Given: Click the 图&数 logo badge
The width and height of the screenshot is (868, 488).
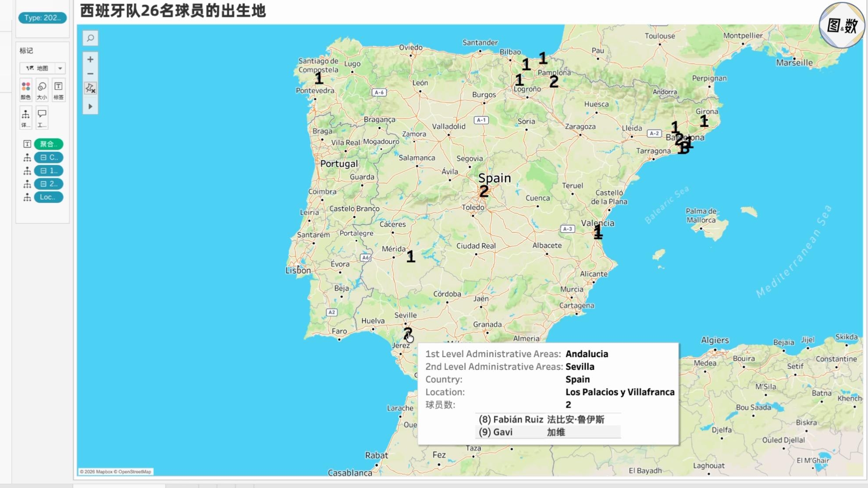Looking at the screenshot, I should 841,25.
